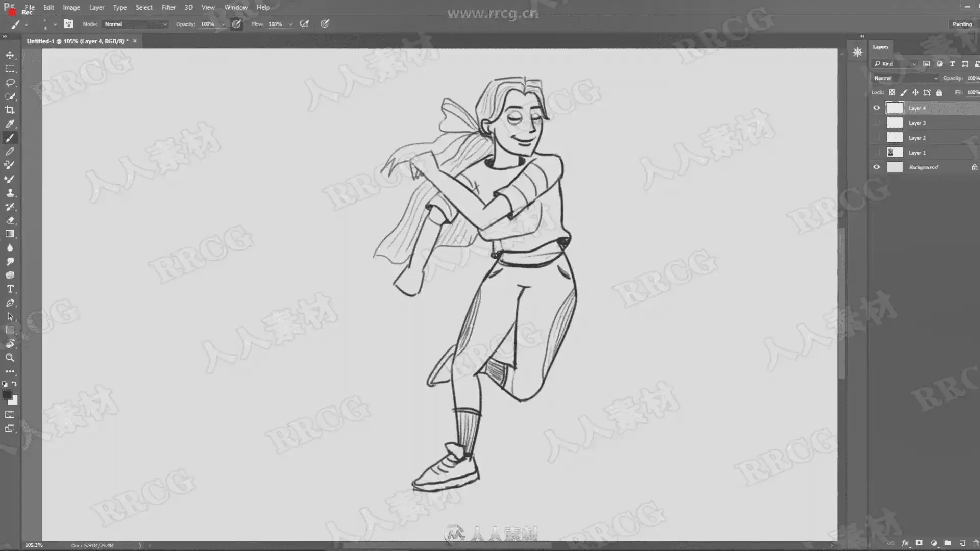
Task: Open the Window menu
Action: [235, 7]
